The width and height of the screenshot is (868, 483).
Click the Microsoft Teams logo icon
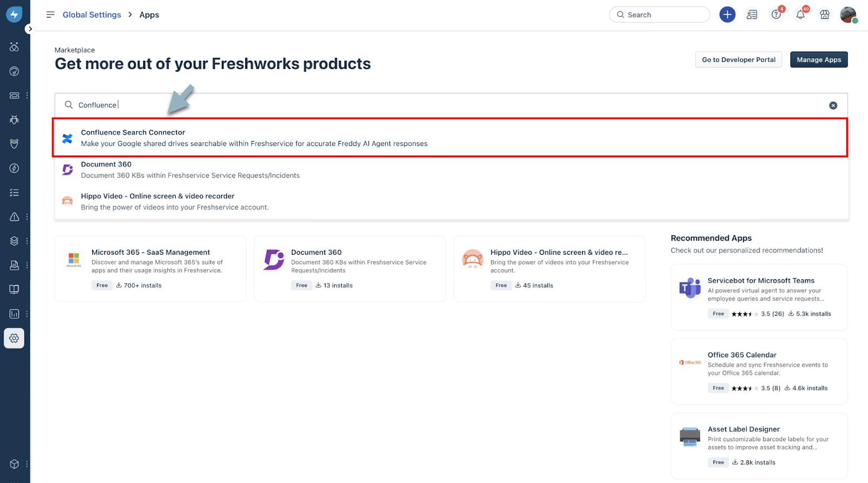pyautogui.click(x=690, y=288)
